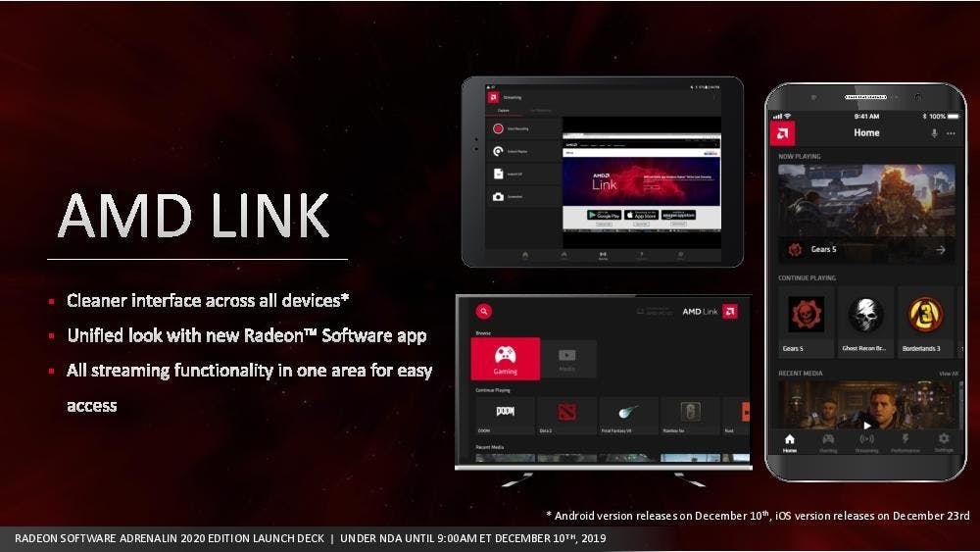Image resolution: width=980 pixels, height=552 pixels.
Task: Tap the AMD logo on the tablet app
Action: (x=494, y=97)
